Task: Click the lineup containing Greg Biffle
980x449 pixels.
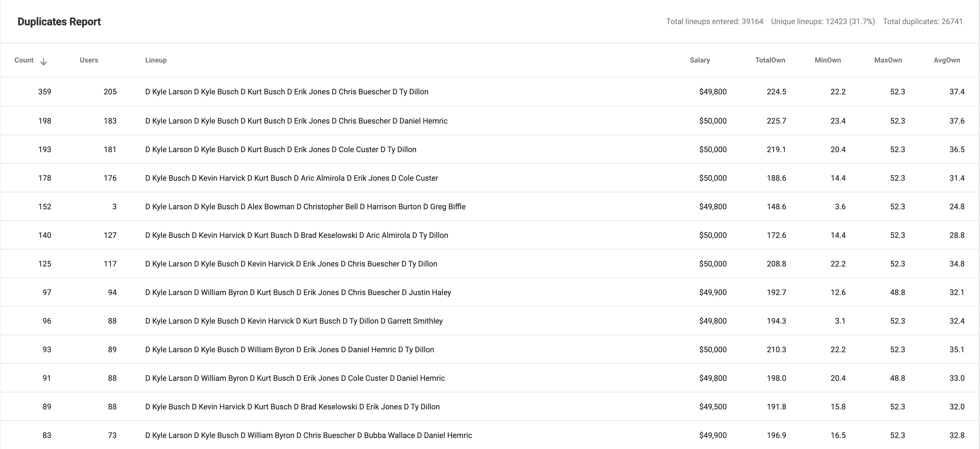Action: click(305, 206)
